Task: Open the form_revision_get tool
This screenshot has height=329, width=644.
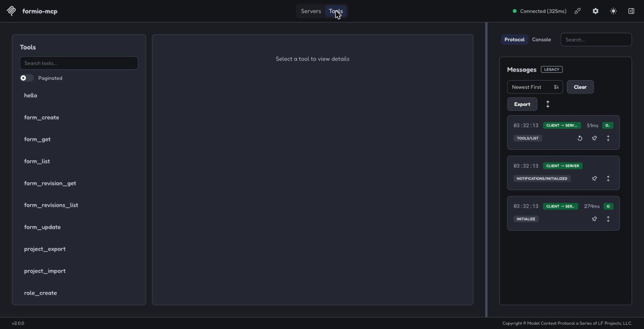Action: pyautogui.click(x=79, y=183)
